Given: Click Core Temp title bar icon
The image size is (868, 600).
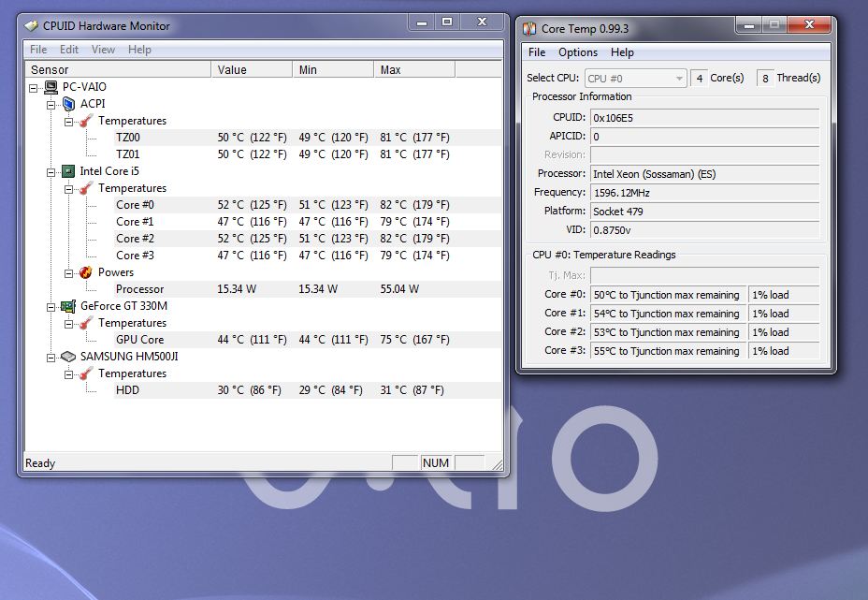Looking at the screenshot, I should [529, 28].
